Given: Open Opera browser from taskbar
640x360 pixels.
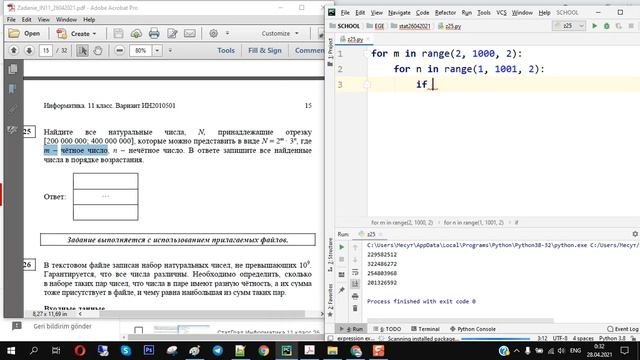Looking at the screenshot, I should (x=80, y=350).
